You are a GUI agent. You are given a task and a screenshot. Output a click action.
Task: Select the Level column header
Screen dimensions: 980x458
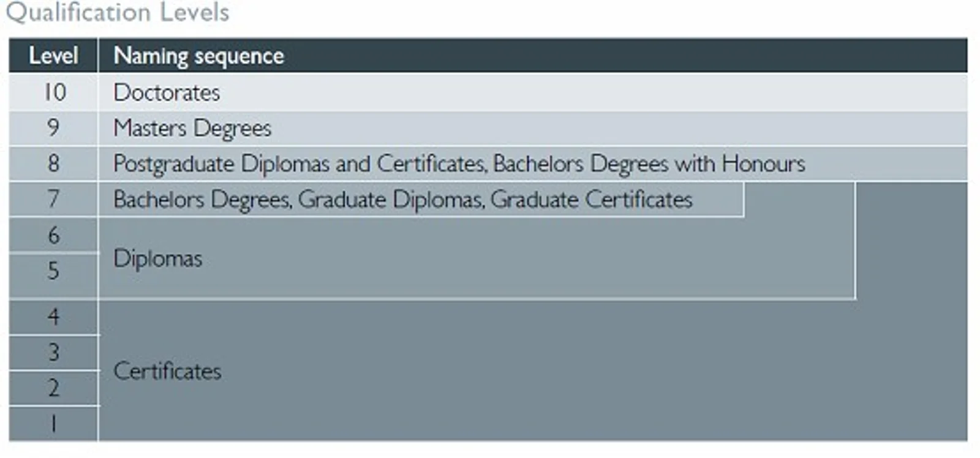(53, 56)
